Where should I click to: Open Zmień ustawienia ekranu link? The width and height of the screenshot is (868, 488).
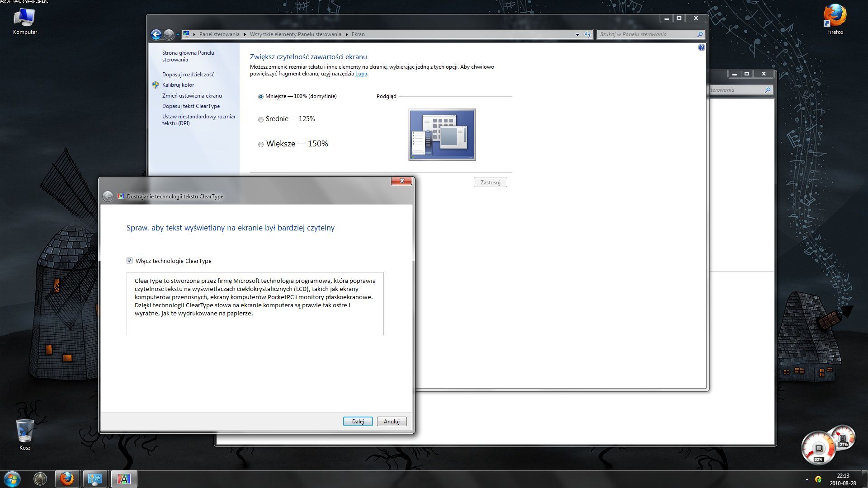pyautogui.click(x=192, y=96)
